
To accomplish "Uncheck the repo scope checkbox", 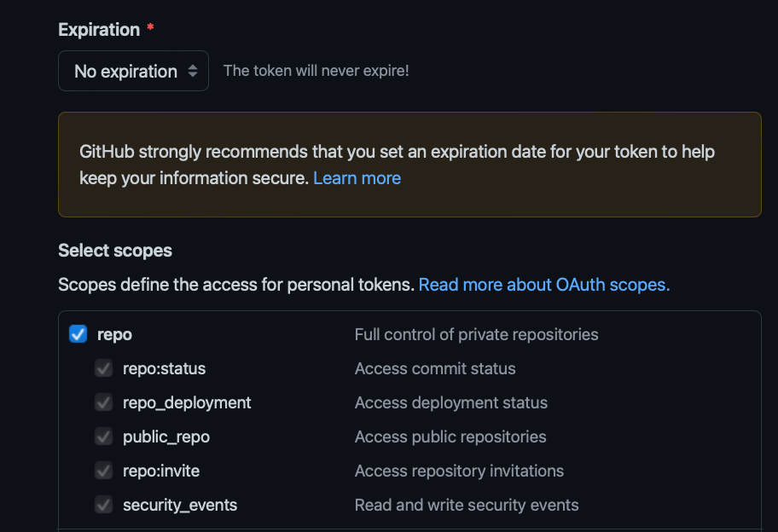I will click(78, 334).
